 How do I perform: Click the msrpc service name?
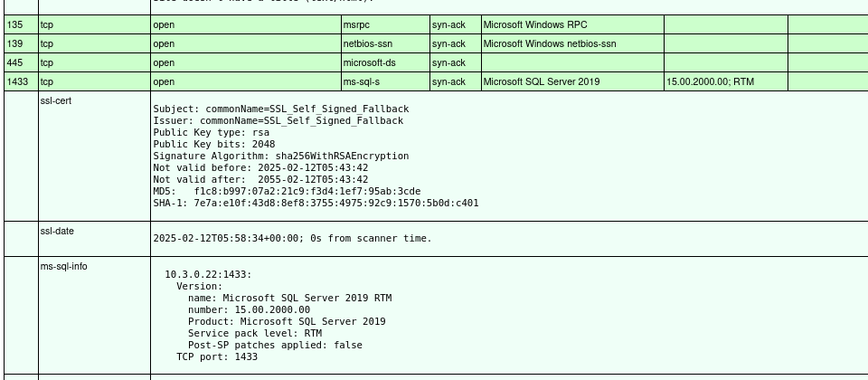356,24
